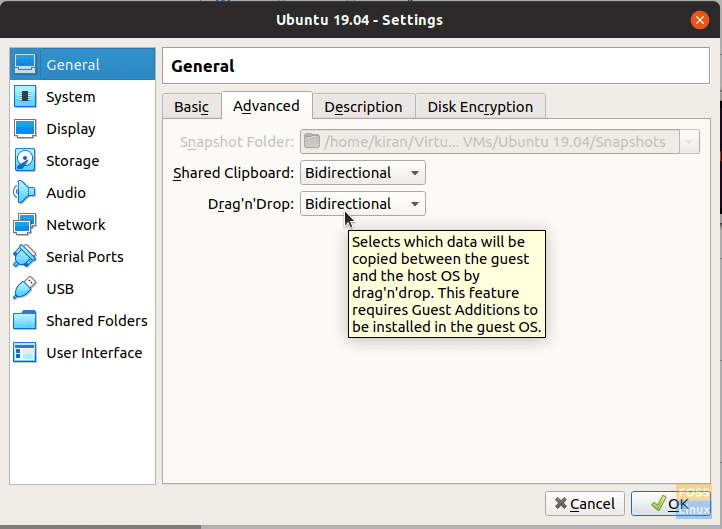Choose Serial Ports in the sidebar
Viewport: 722px width, 529px height.
(82, 256)
